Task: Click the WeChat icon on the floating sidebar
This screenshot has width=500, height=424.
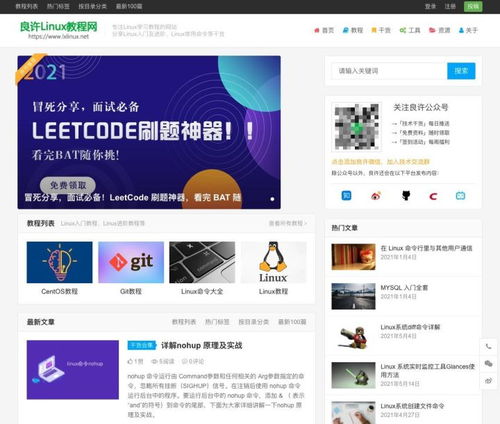Action: point(489,363)
